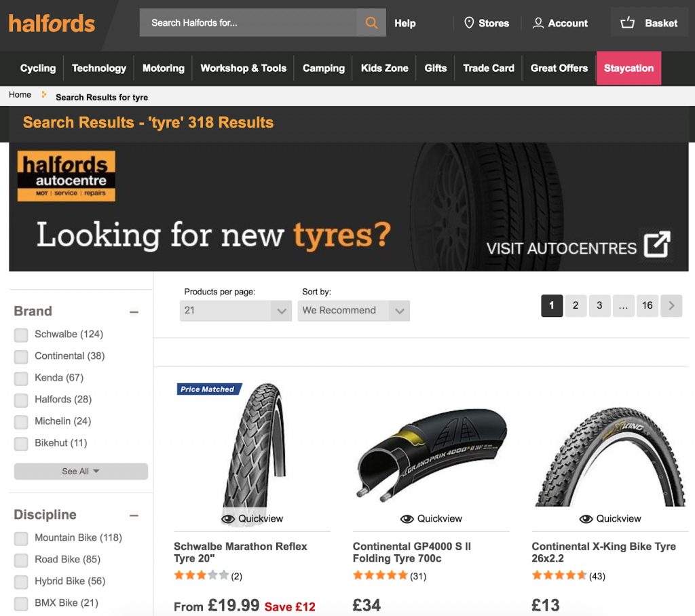
Task: Go to next results page arrow
Action: (x=671, y=305)
